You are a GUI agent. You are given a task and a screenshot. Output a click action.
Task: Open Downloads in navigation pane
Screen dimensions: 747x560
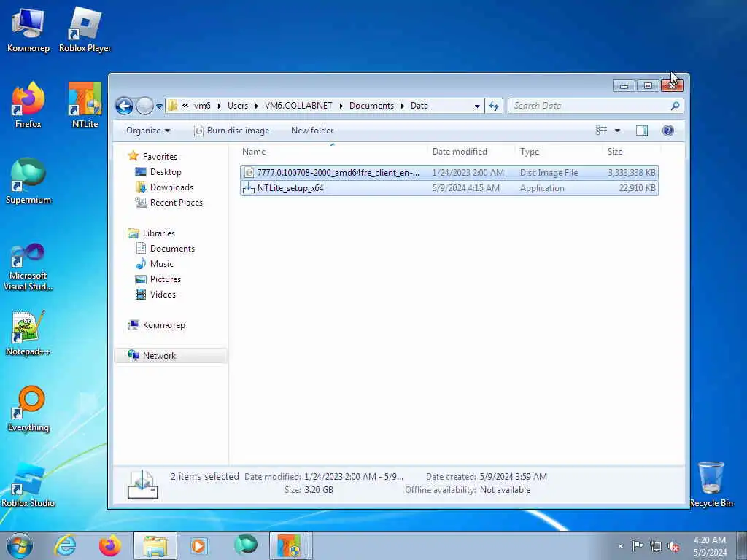171,187
